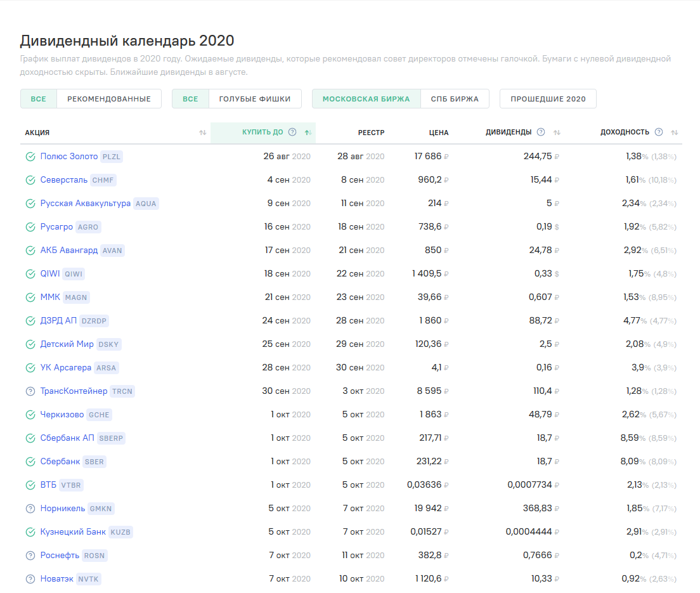The image size is (700, 593).
Task: Click the sort arrow in Купить до column
Action: tap(308, 133)
